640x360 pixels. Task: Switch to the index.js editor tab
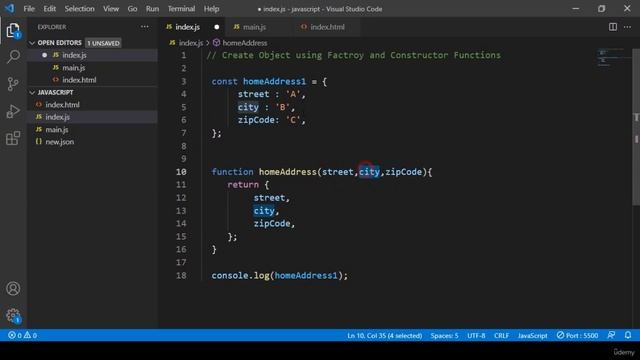[x=192, y=27]
